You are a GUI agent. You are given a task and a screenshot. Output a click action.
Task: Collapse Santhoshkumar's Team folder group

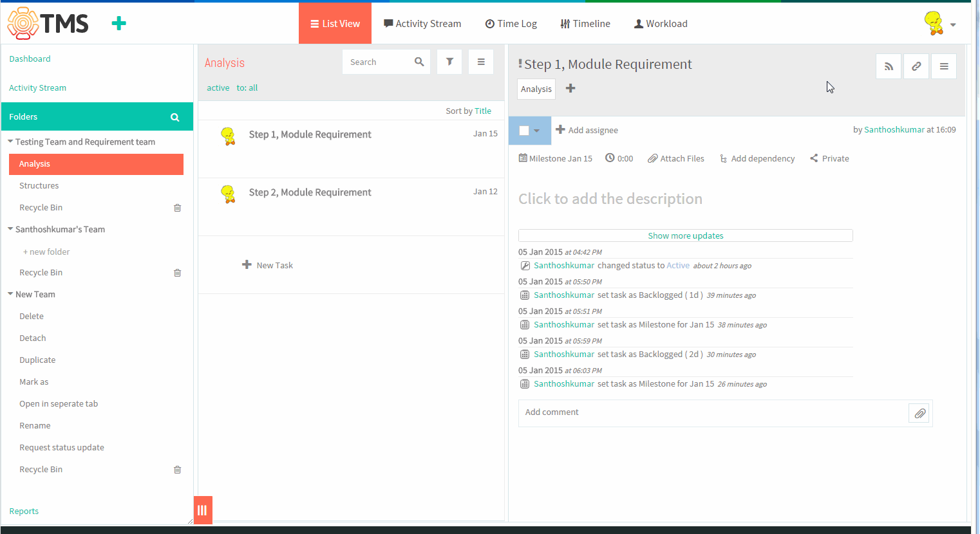[10, 229]
